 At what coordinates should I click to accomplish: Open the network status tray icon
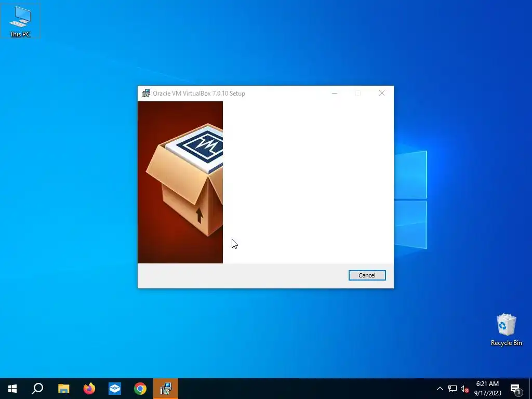[453, 389]
